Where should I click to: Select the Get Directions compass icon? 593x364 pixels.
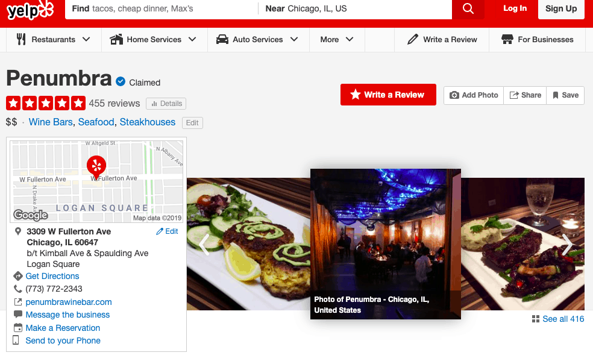17,276
